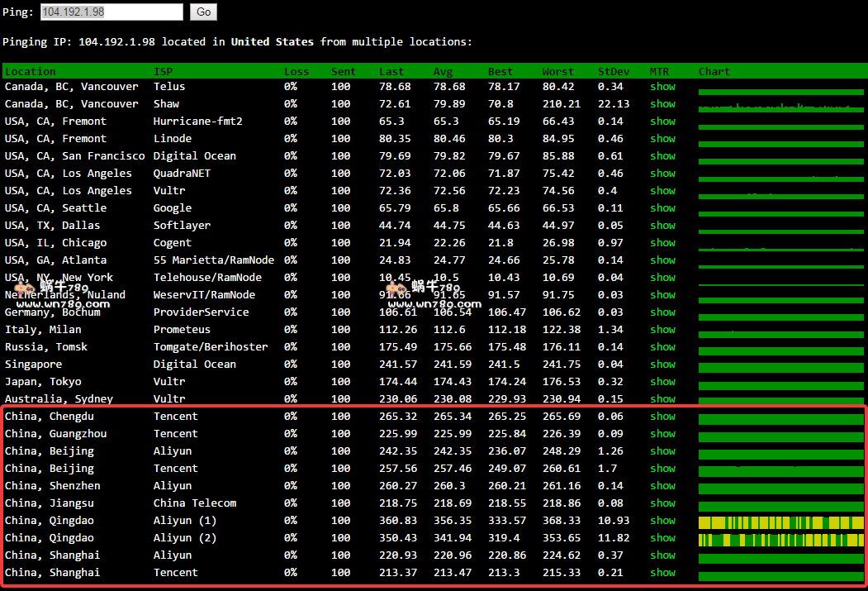The width and height of the screenshot is (868, 591).
Task: Click the Location column header
Action: click(x=31, y=72)
